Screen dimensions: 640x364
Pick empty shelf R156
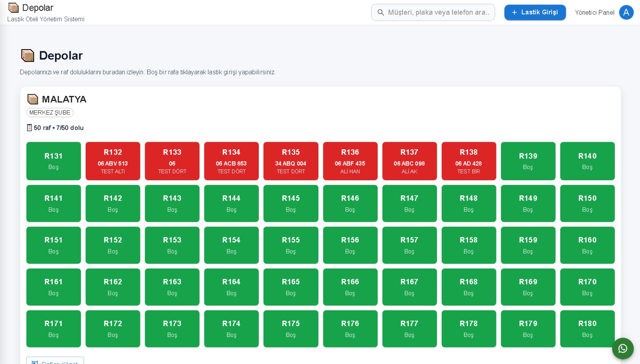pos(350,245)
